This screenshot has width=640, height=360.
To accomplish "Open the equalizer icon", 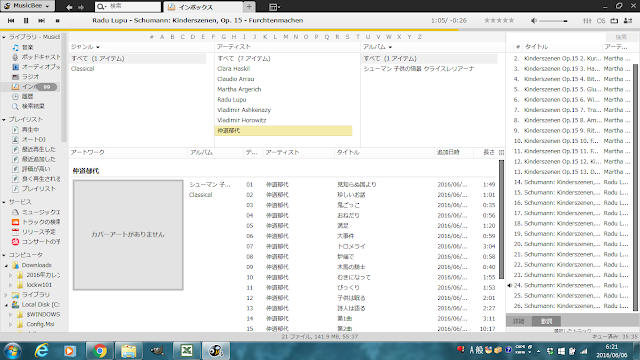I will pos(587,20).
